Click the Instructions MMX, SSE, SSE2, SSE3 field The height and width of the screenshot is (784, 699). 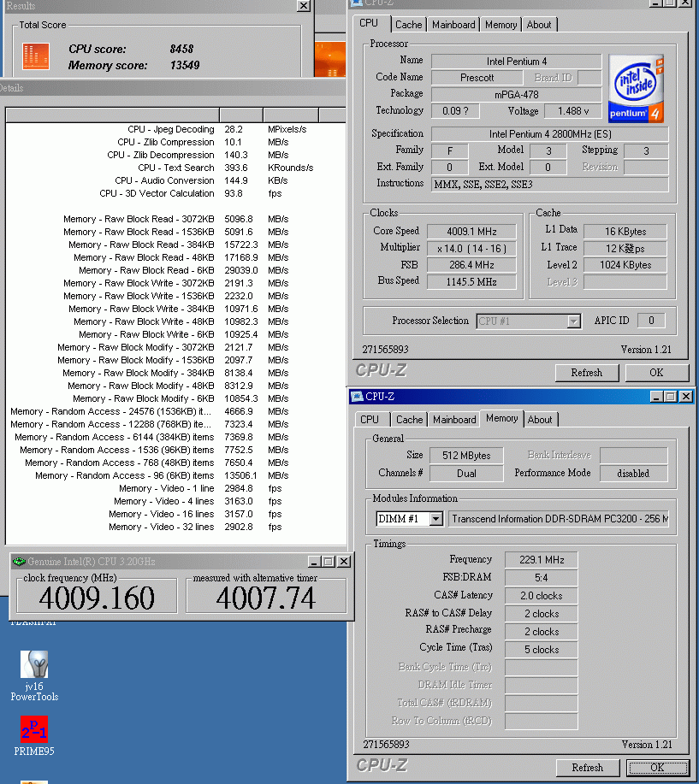pos(550,185)
